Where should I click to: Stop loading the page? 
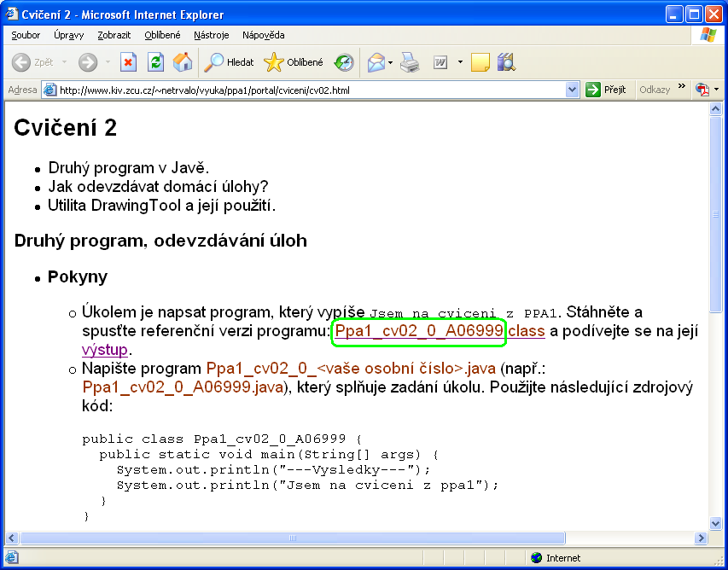coord(128,62)
